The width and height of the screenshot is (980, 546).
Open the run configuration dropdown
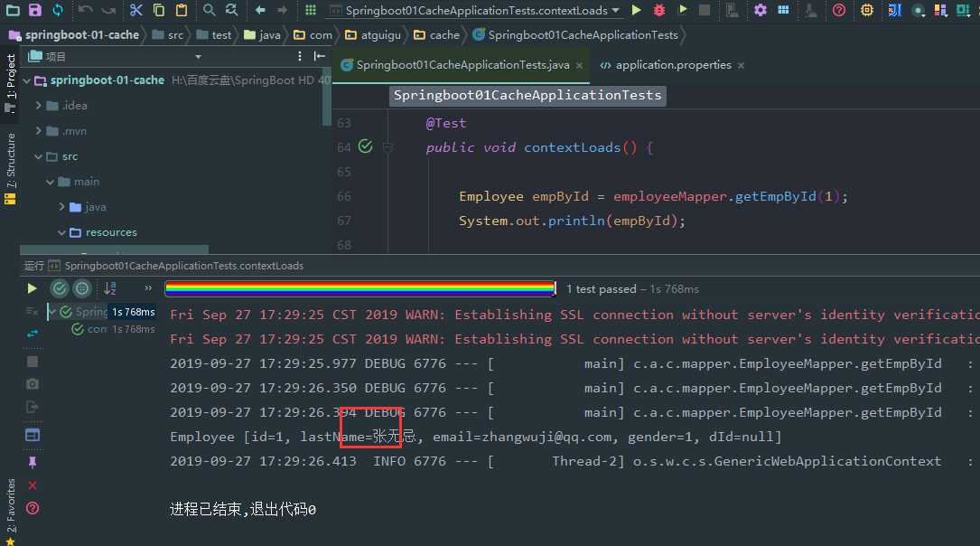(475, 11)
